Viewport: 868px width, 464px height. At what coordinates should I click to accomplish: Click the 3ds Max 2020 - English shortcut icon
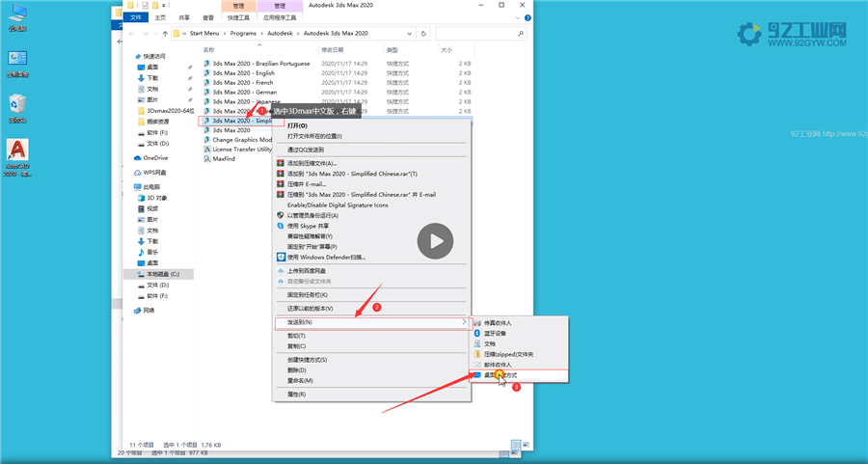click(207, 73)
